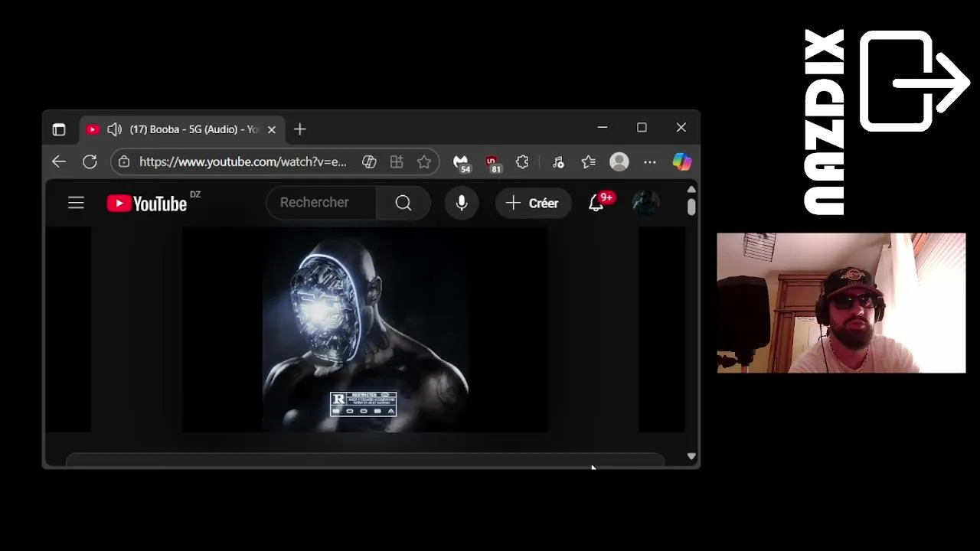Open the YouTube hamburger guide menu
The width and height of the screenshot is (980, 551).
point(76,203)
